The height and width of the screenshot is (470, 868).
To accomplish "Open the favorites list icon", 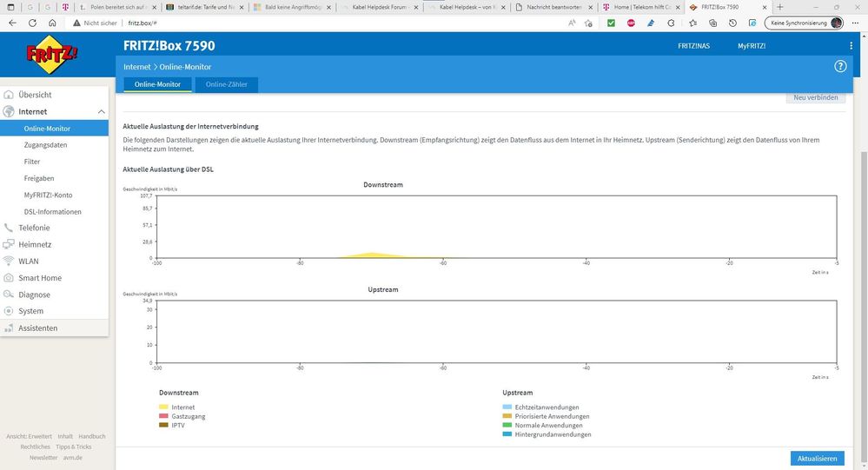I will tap(693, 23).
